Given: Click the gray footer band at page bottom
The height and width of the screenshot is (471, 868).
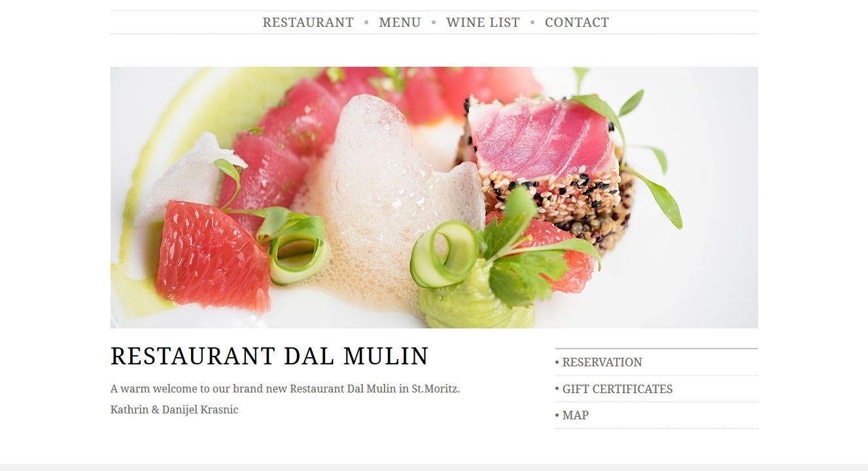Looking at the screenshot, I should (434, 467).
